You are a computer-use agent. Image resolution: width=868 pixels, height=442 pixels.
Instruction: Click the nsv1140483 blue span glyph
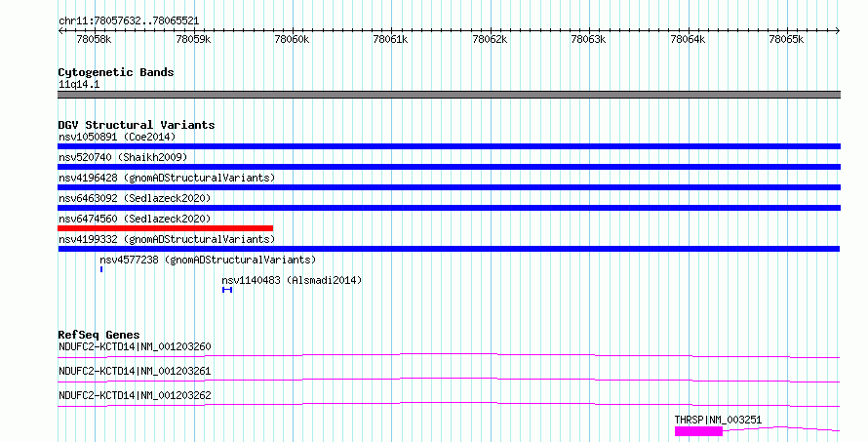[227, 290]
